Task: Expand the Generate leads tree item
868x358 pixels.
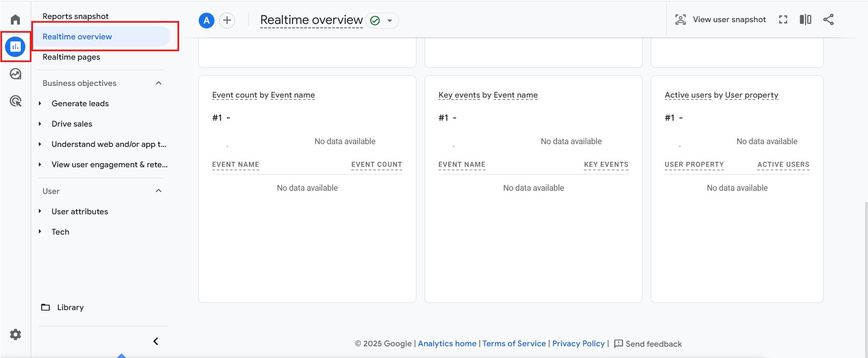Action: point(40,104)
